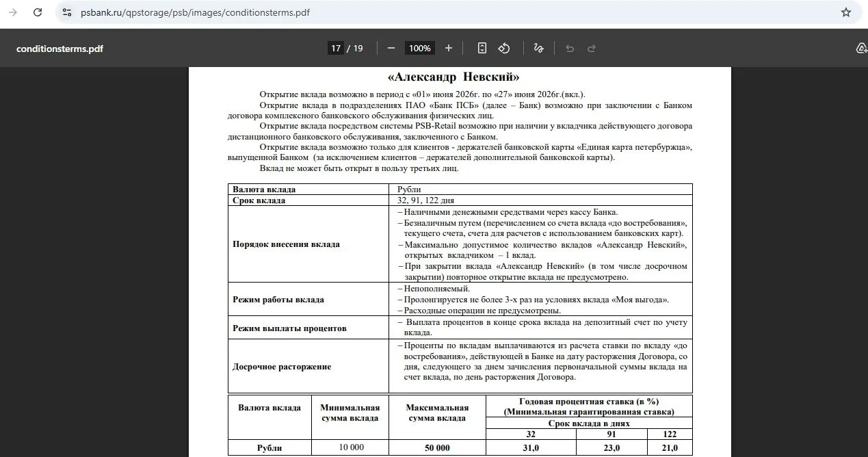Select the minimum amount value 10 000

(x=352, y=447)
